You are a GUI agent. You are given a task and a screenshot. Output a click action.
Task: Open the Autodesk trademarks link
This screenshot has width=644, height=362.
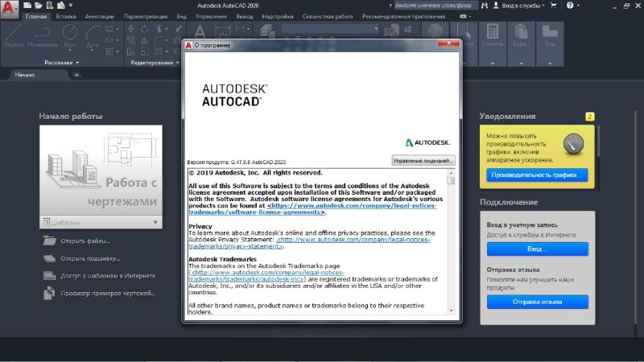267,276
